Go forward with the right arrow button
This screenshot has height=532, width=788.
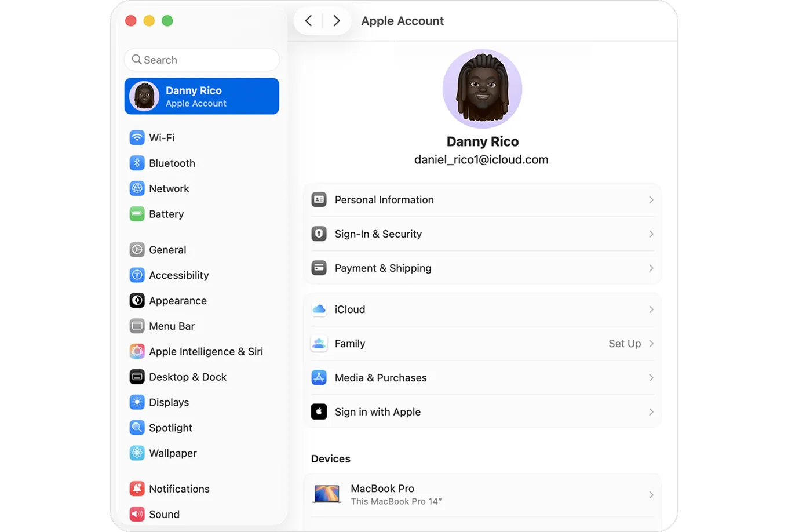coord(337,21)
